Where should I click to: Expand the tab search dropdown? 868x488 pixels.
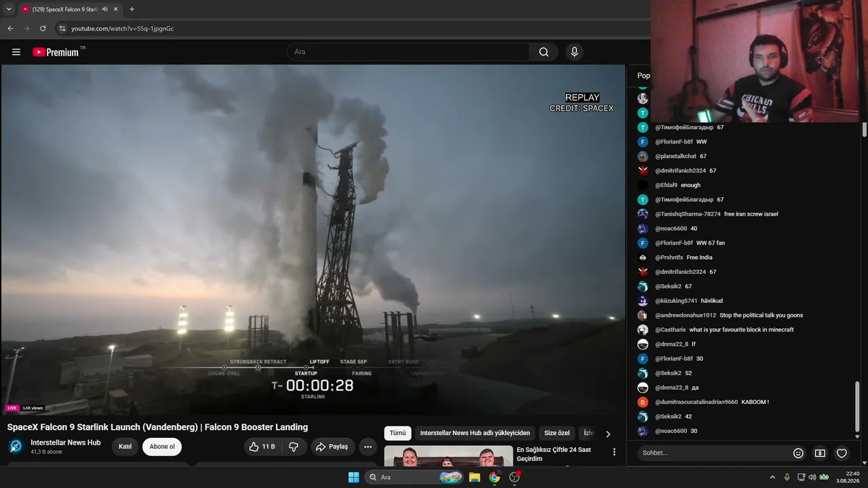[x=9, y=9]
